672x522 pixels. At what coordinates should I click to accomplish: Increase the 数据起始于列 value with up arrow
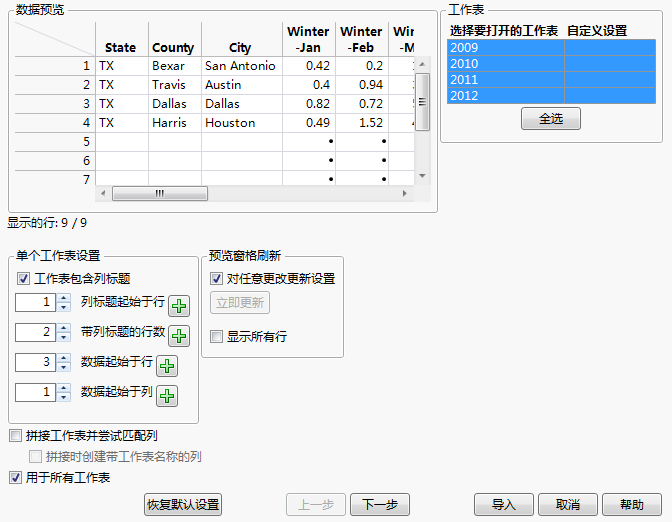tap(63, 387)
